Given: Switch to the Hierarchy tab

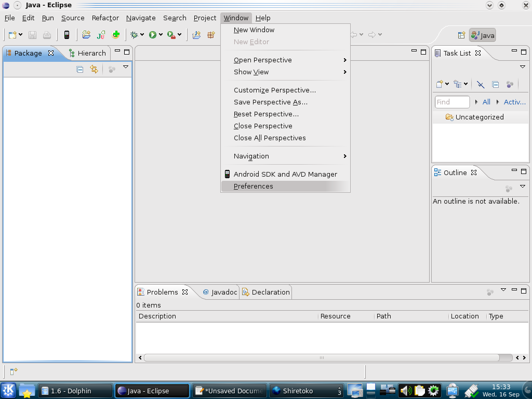Looking at the screenshot, I should (87, 54).
